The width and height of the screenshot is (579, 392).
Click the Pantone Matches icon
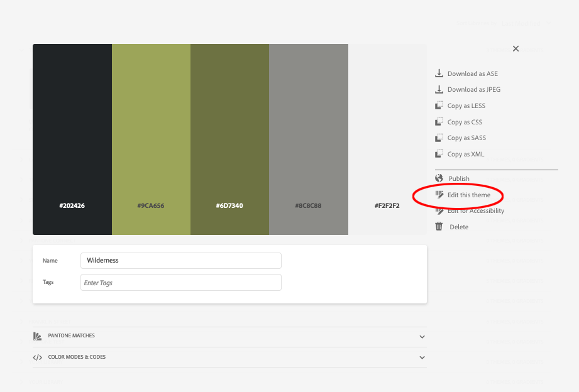[x=37, y=336]
